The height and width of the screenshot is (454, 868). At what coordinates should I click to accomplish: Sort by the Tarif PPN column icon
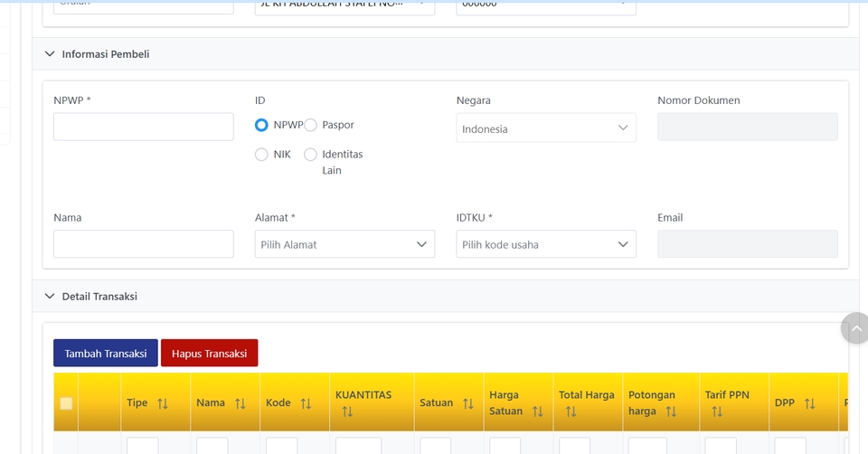717,411
